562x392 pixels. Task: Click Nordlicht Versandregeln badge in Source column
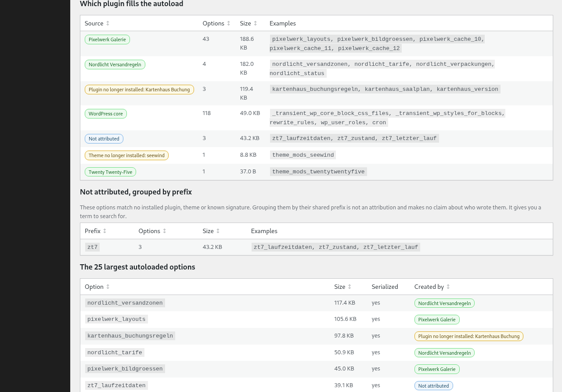tap(115, 65)
